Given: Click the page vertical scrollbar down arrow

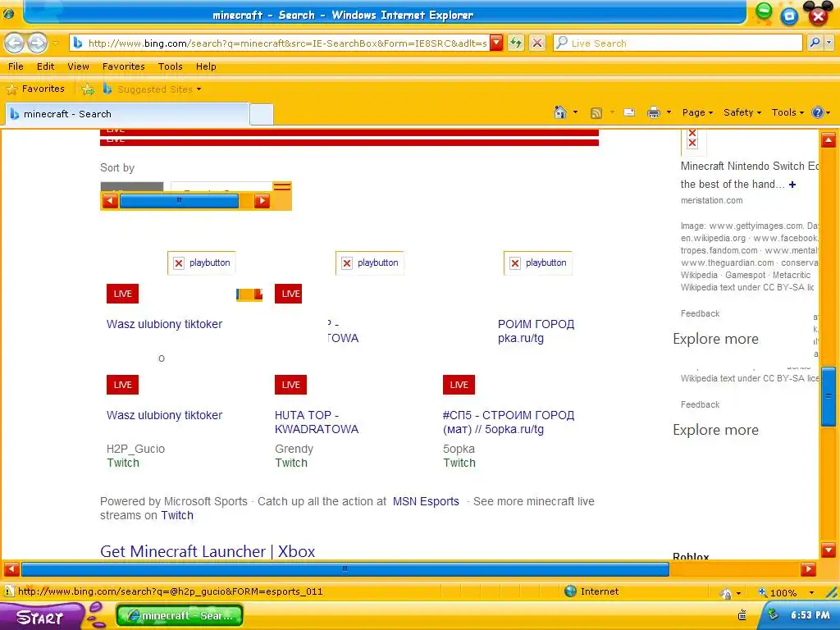Looking at the screenshot, I should click(x=829, y=550).
